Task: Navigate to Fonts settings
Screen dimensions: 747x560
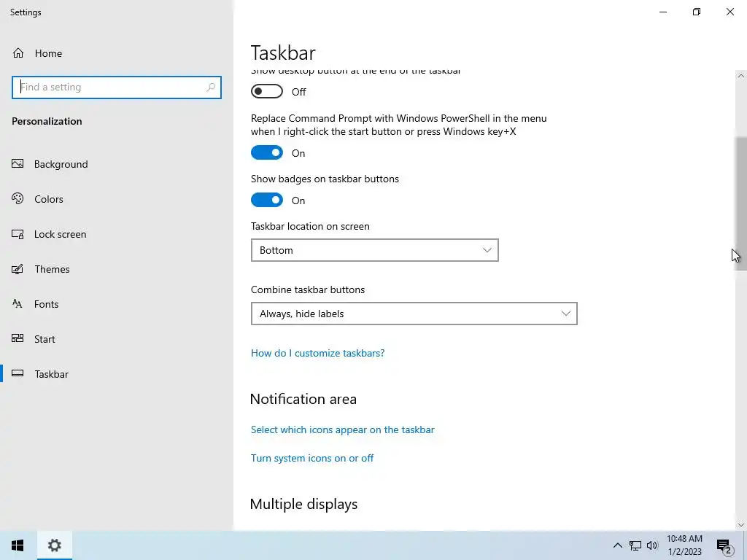Action: (46, 304)
